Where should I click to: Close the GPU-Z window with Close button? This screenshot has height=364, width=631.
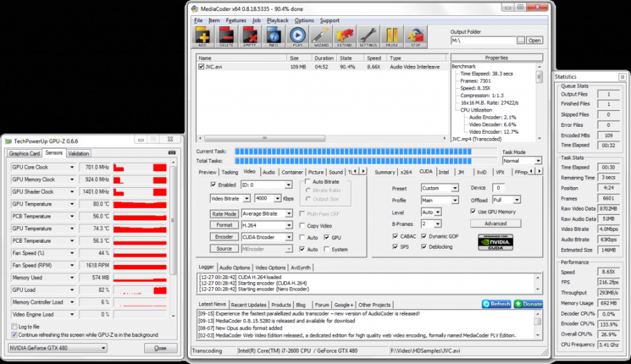(x=160, y=348)
